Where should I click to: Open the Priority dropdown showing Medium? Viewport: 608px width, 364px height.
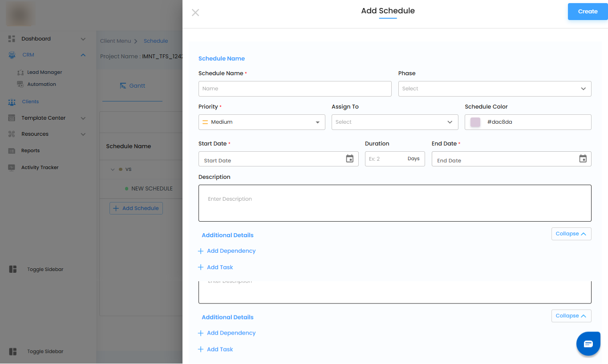262,122
